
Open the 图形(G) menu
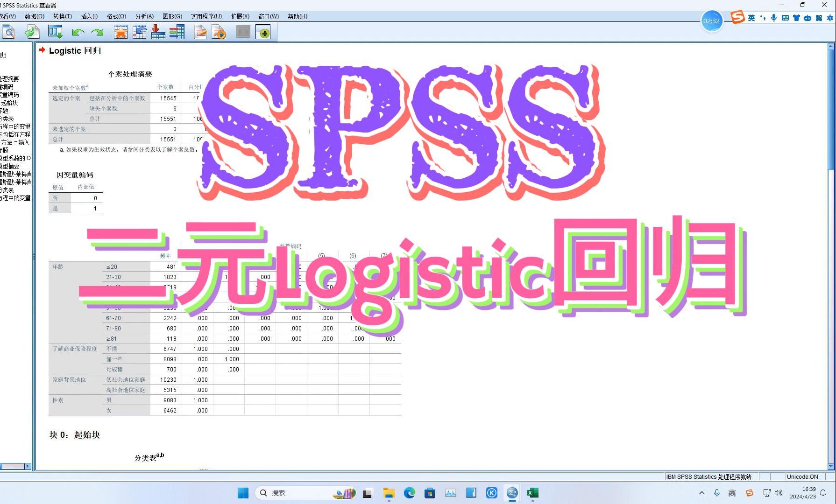coord(172,16)
